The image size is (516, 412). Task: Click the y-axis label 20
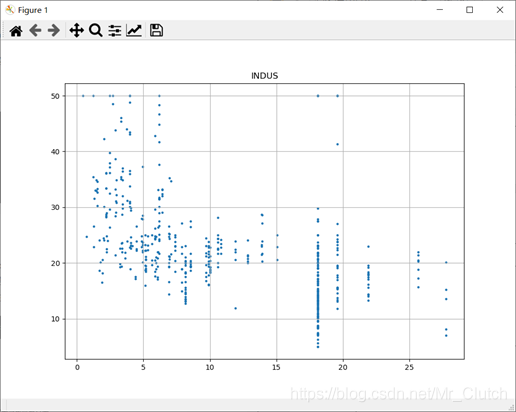point(55,263)
